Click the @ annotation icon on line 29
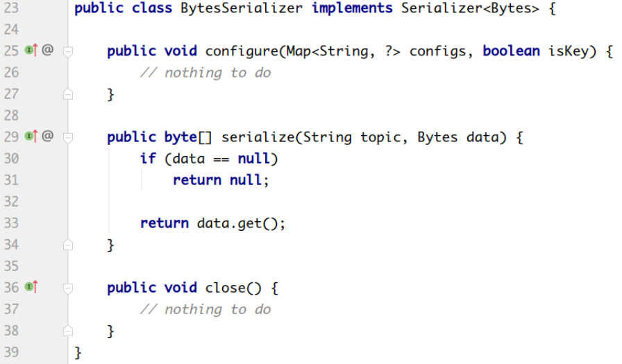The width and height of the screenshot is (622, 364). [47, 137]
